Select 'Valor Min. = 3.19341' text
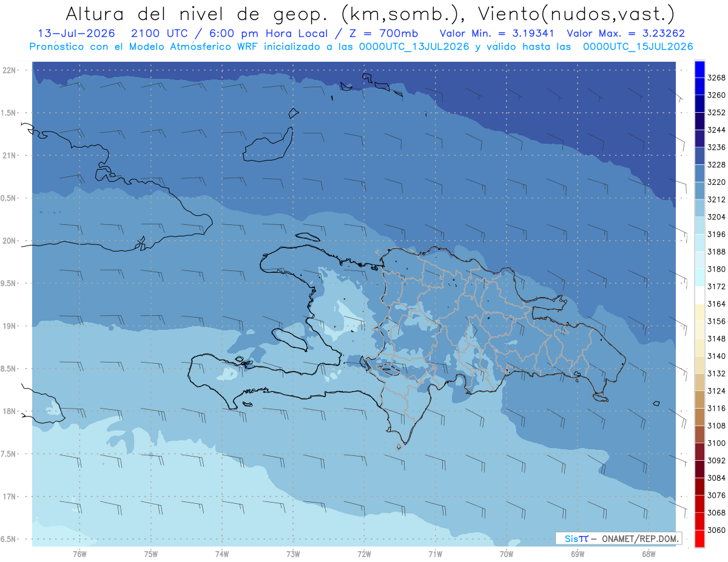Image resolution: width=728 pixels, height=562 pixels. 497,33
